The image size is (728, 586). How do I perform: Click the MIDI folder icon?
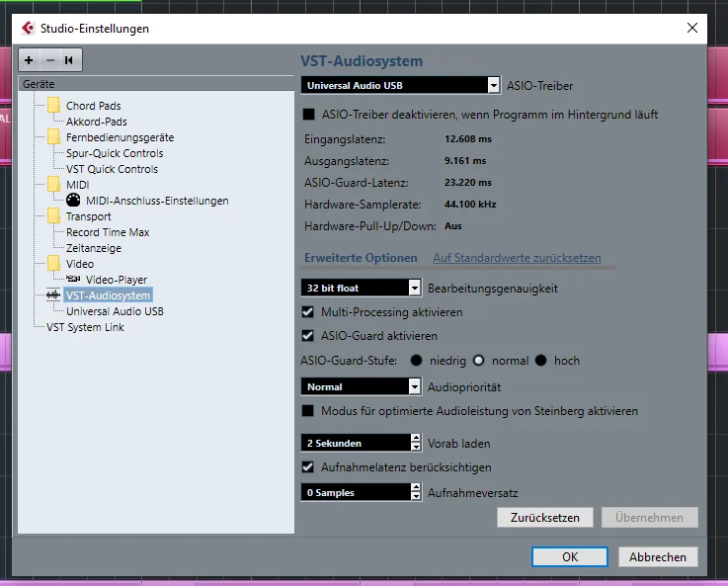click(54, 185)
